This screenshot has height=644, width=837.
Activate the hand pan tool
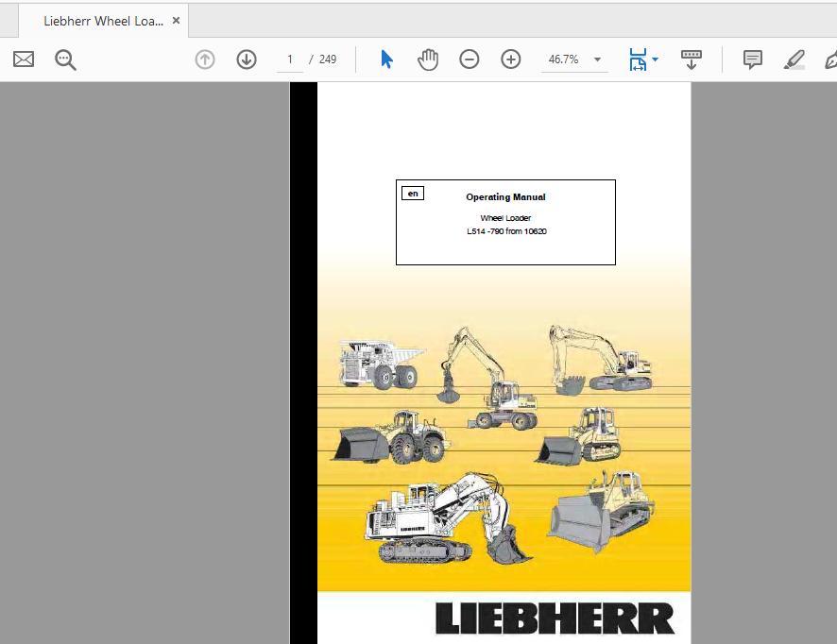428,59
